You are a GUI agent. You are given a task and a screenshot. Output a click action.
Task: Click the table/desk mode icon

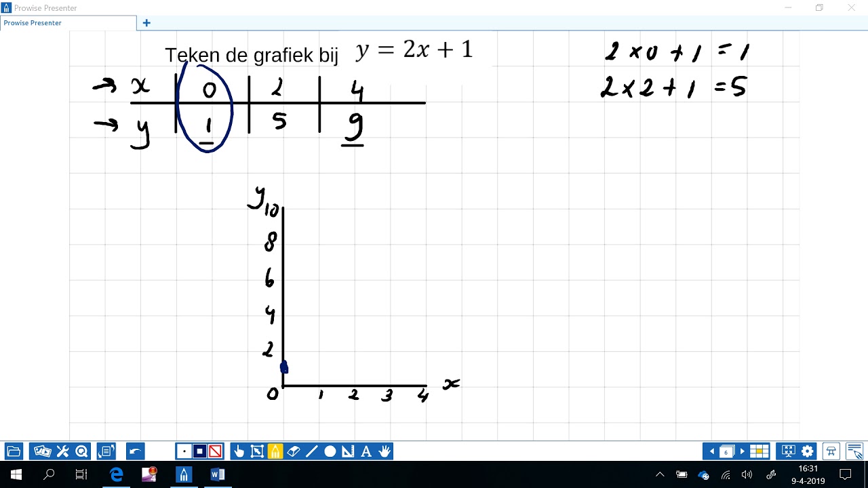pos(831,451)
